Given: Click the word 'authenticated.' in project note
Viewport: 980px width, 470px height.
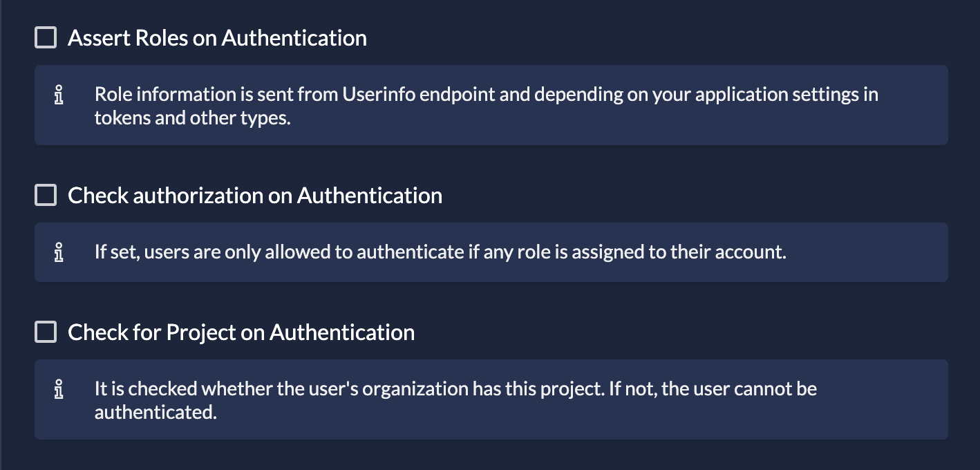Looking at the screenshot, I should click(x=156, y=413).
